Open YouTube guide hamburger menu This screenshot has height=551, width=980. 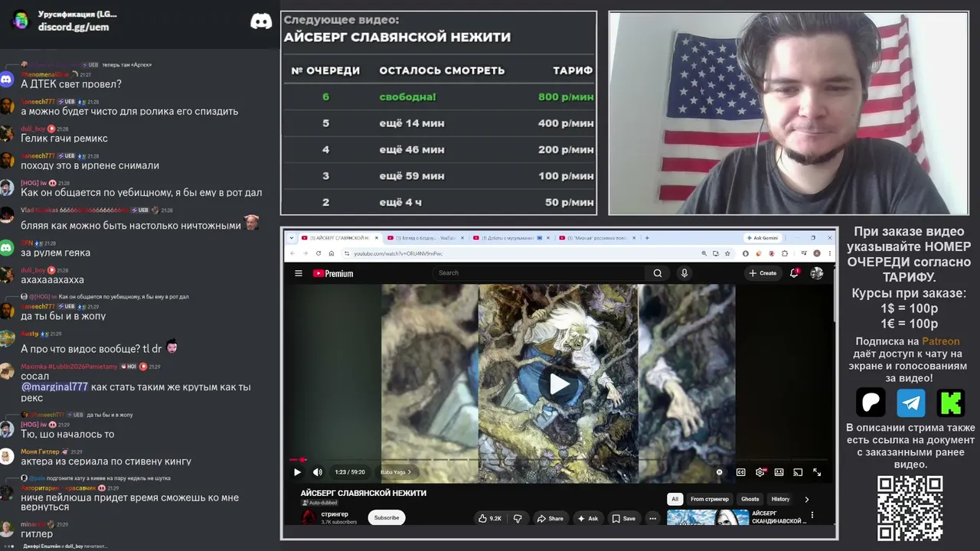[x=299, y=273]
